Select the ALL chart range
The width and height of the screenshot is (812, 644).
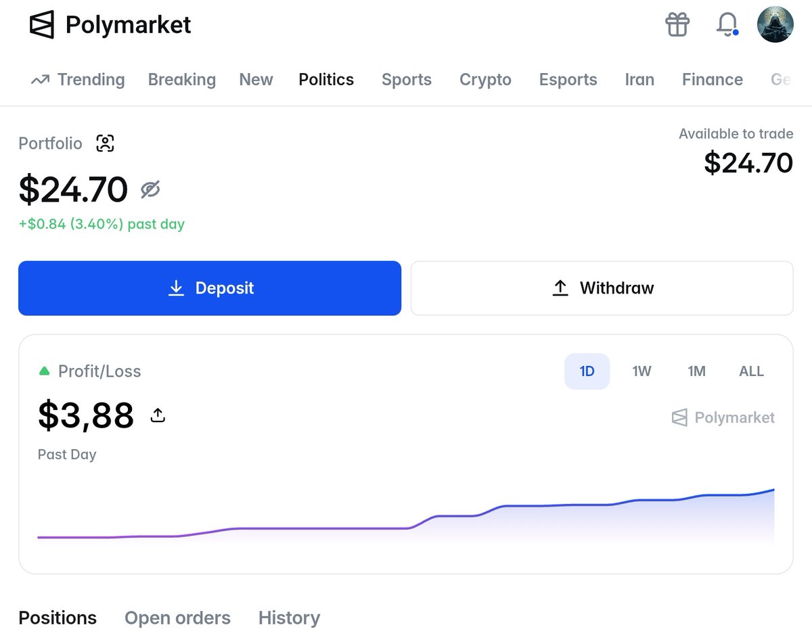(751, 371)
